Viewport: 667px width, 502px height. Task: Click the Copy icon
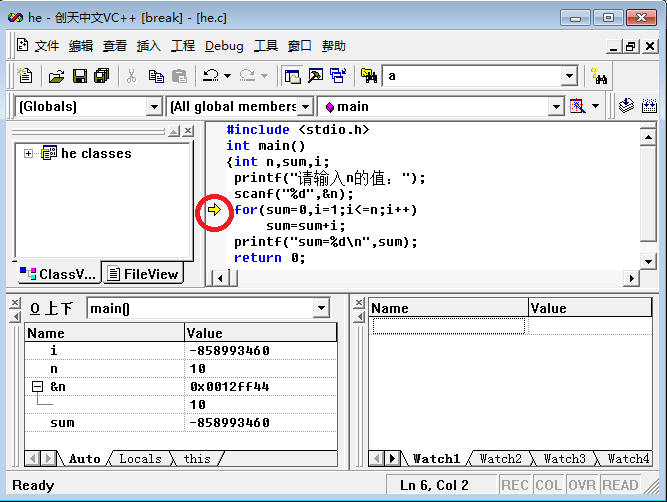[156, 76]
